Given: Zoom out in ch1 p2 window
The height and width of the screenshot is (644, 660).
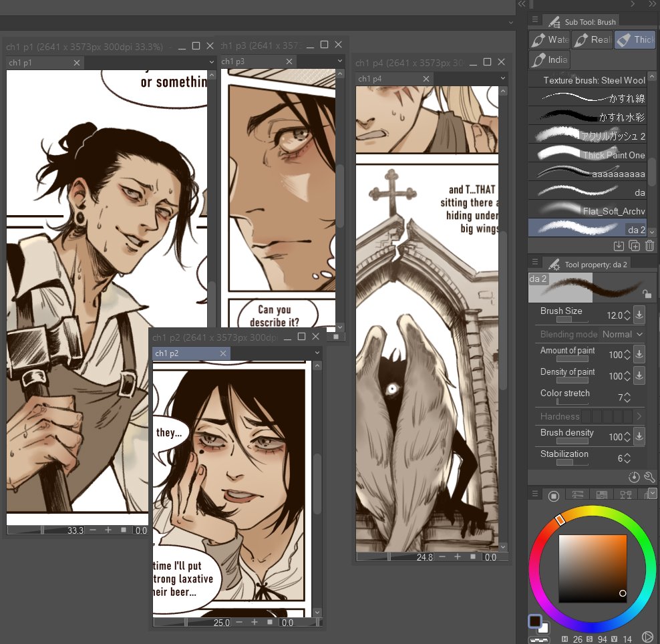Looking at the screenshot, I should pyautogui.click(x=239, y=622).
